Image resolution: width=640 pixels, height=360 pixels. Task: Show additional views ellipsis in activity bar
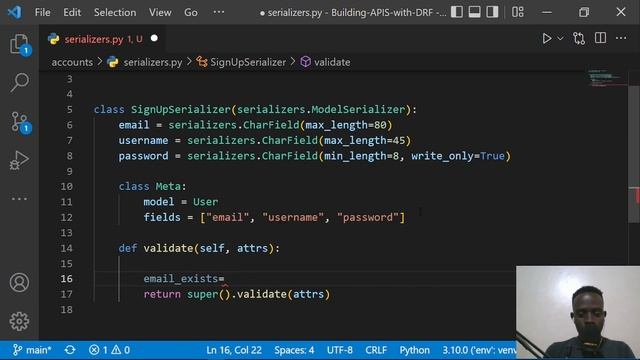19,199
